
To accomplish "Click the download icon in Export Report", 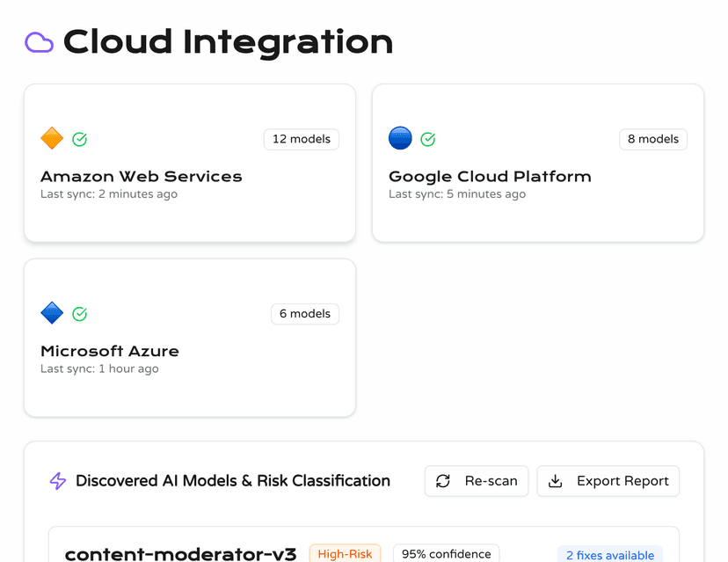I will tap(556, 481).
